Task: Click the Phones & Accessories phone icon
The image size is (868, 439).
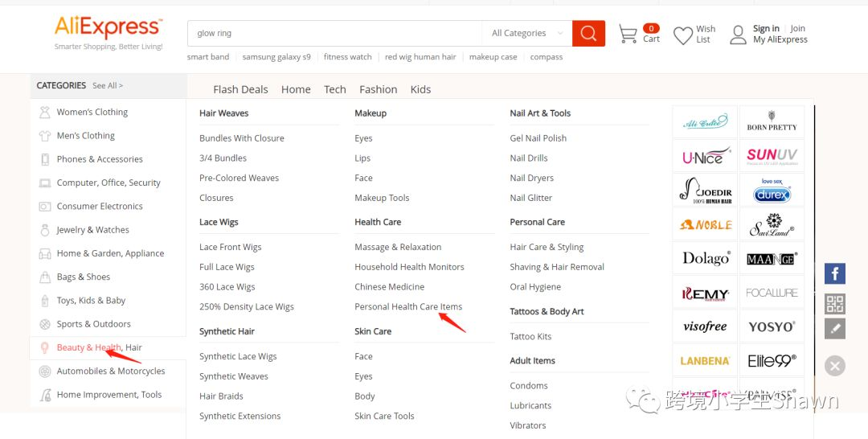Action: [x=45, y=159]
